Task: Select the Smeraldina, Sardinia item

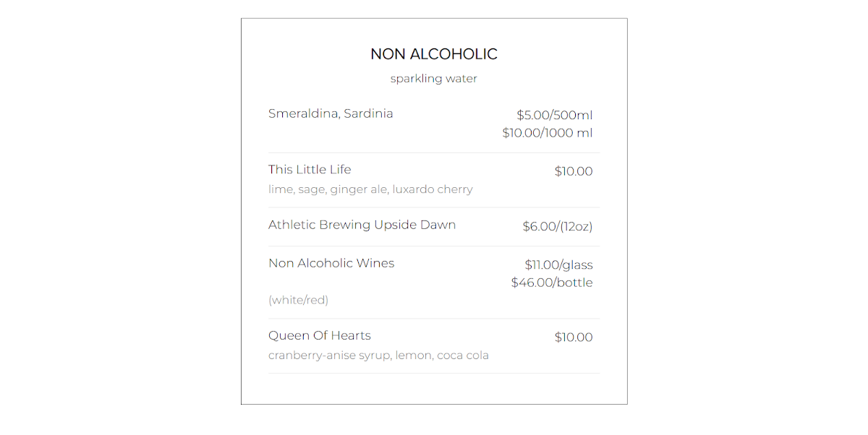Action: coord(331,113)
